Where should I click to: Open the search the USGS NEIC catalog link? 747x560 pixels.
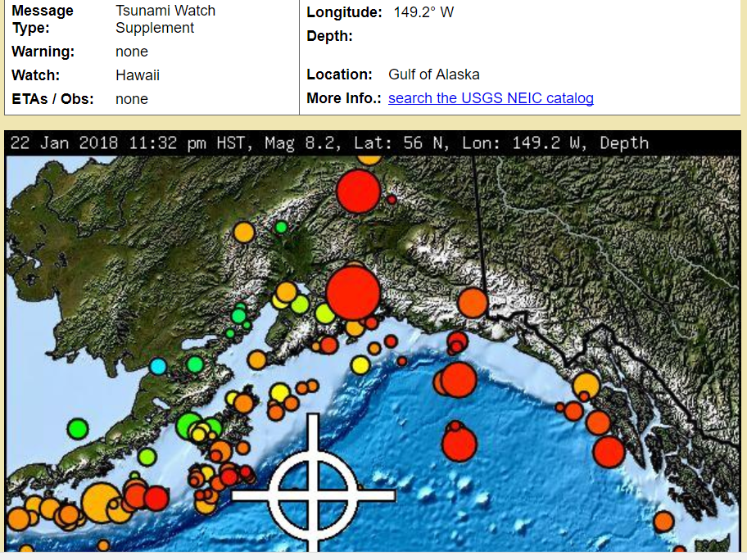point(491,98)
